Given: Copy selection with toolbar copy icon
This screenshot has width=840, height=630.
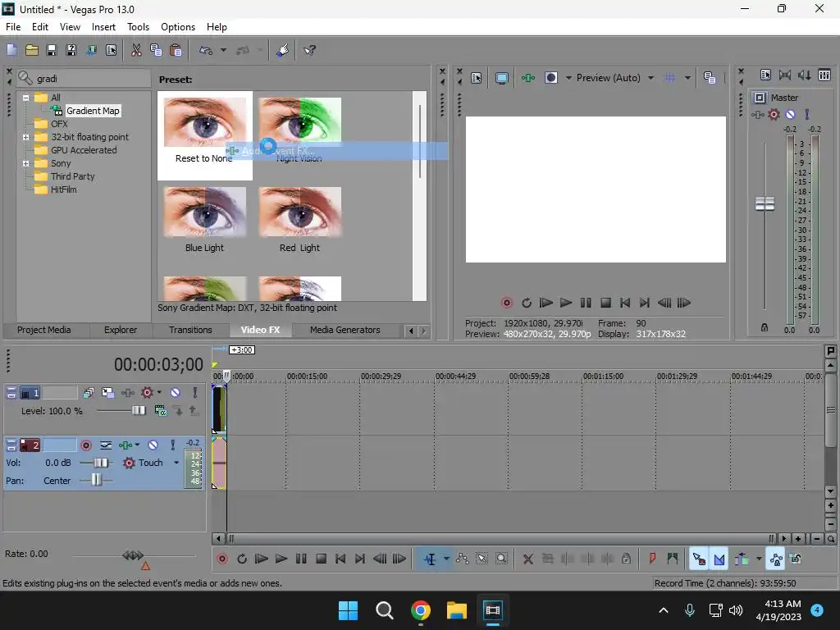Looking at the screenshot, I should pos(156,50).
